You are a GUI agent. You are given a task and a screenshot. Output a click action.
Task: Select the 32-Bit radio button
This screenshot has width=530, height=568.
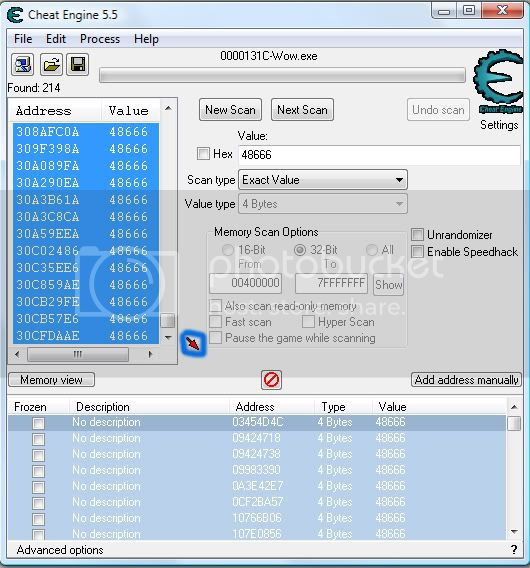[300, 250]
